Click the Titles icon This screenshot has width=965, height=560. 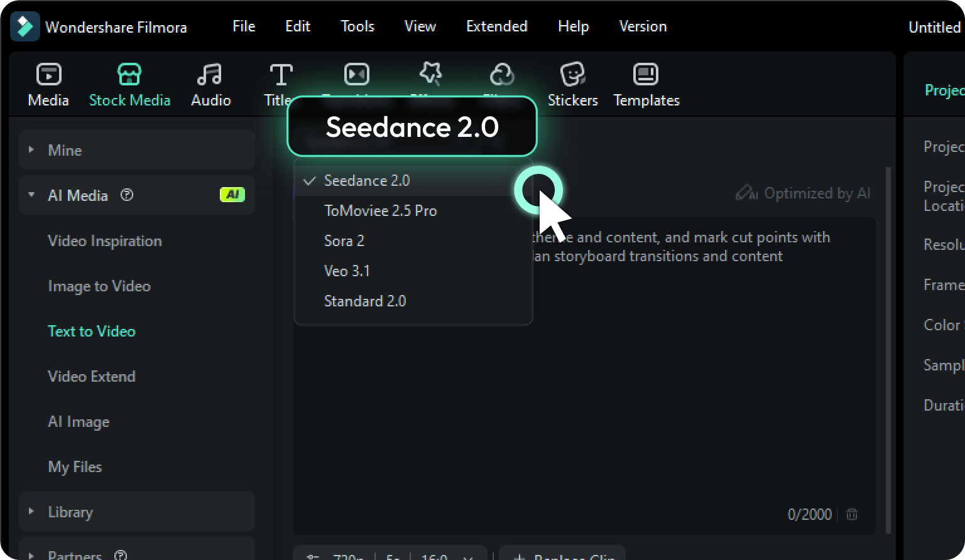pos(280,75)
